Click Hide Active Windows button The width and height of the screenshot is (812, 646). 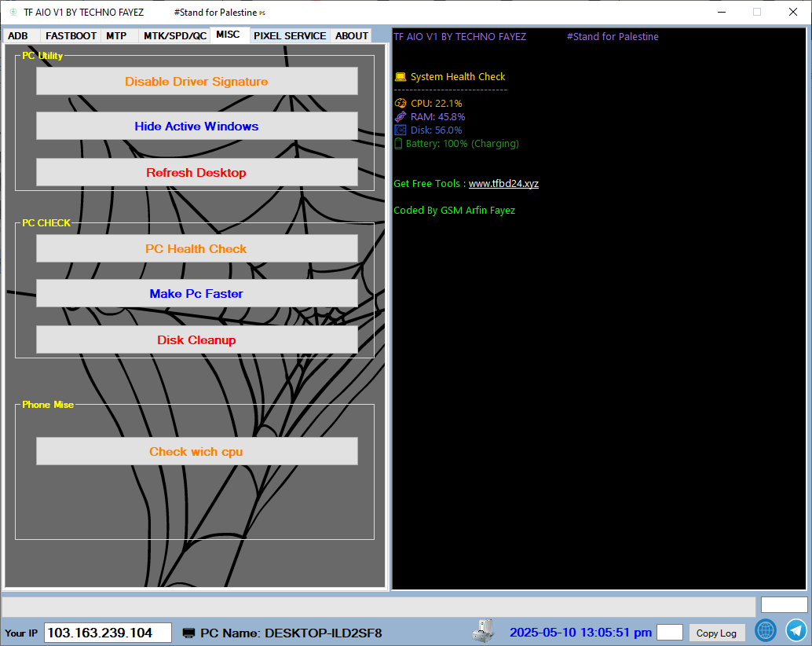pyautogui.click(x=196, y=127)
